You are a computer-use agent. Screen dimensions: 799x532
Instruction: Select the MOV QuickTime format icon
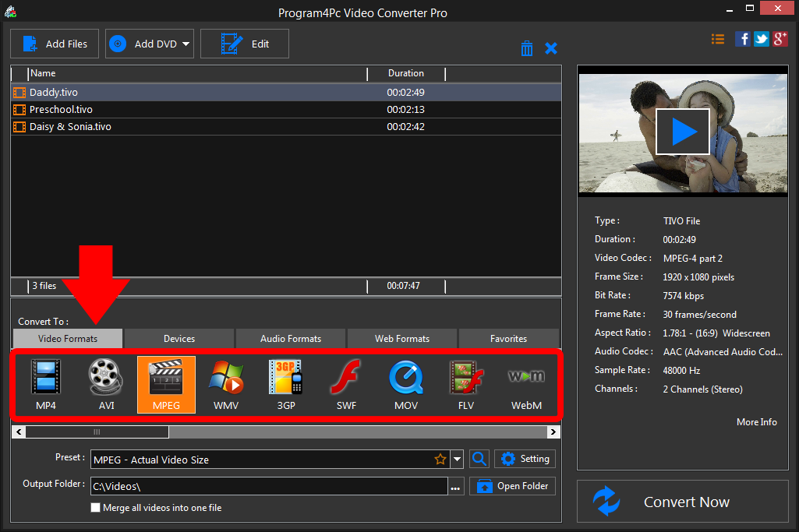406,384
